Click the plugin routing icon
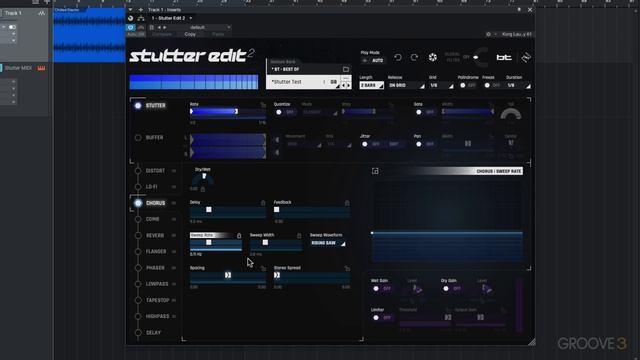The image size is (640, 360). (x=141, y=18)
